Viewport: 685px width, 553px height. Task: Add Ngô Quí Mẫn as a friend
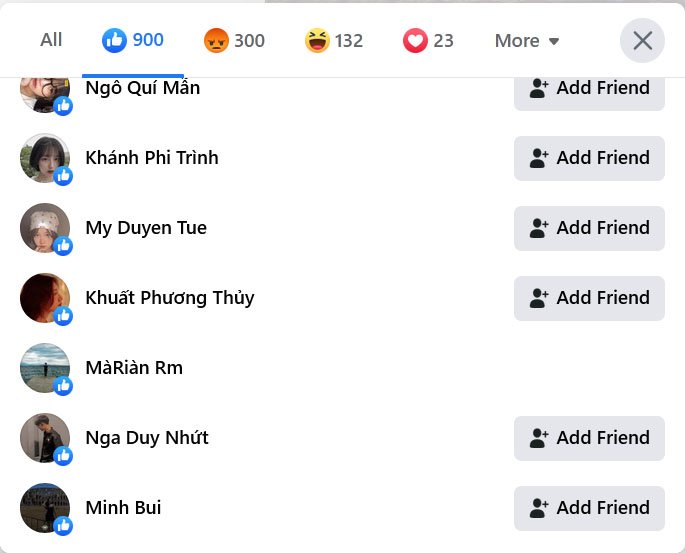589,90
